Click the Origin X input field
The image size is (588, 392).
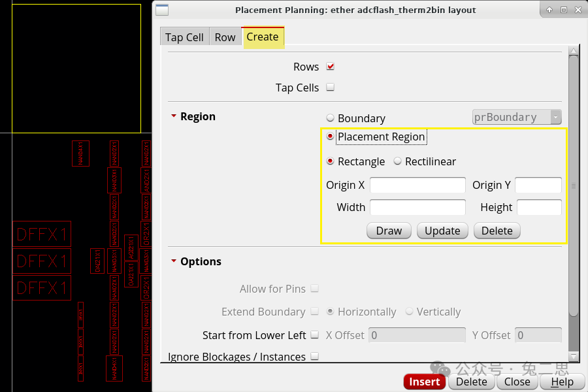point(417,185)
